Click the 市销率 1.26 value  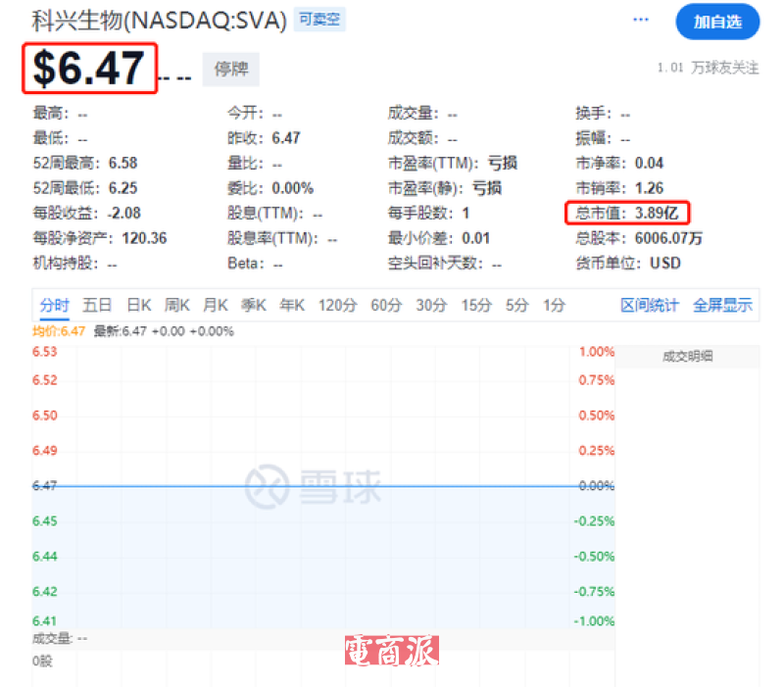[x=619, y=188]
